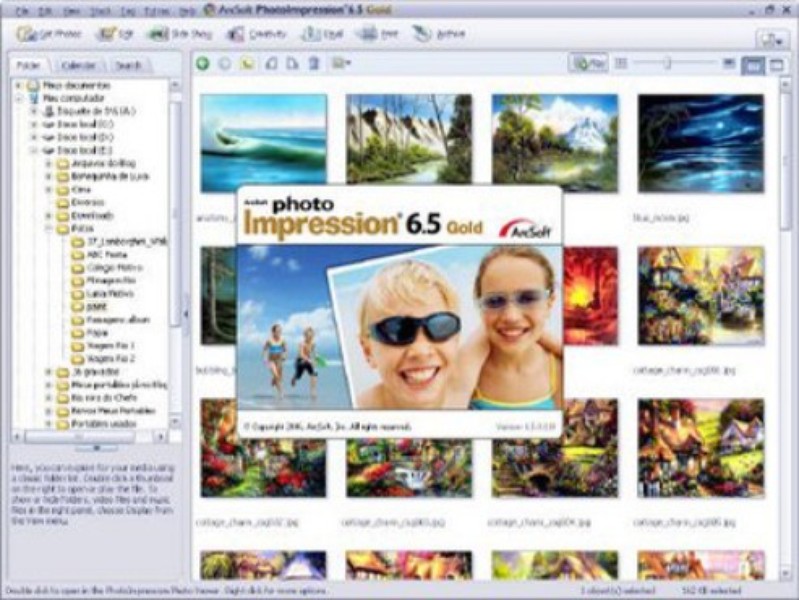
Task: Click the thumbnail pane vertical scrollbar up arrow
Action: coord(785,84)
